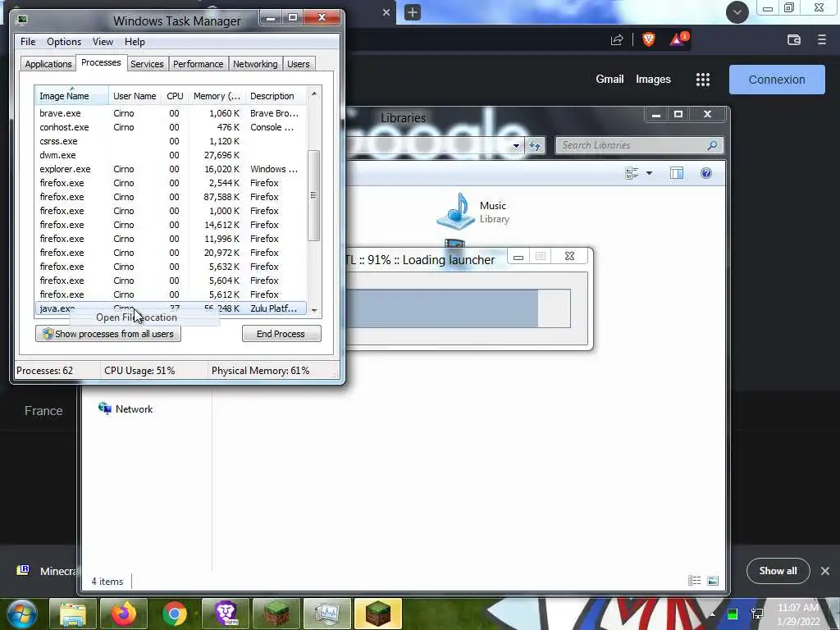
Task: Select the conhost.exe process row
Action: 171,127
